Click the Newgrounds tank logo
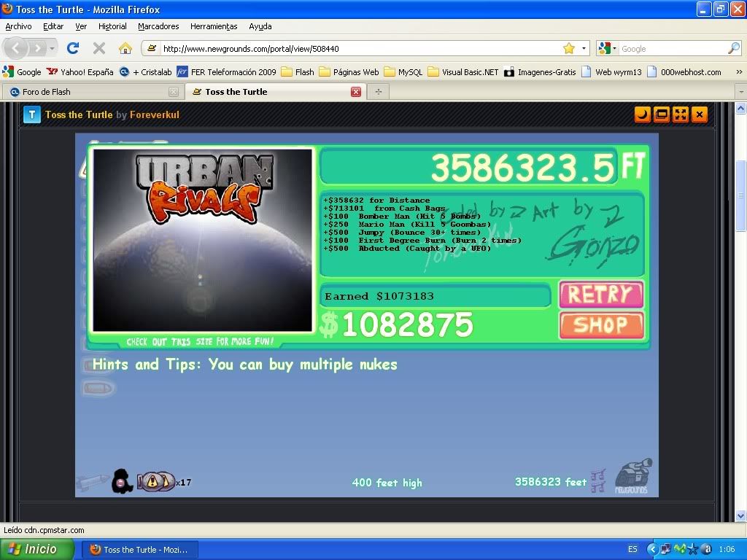Screen dimensions: 747x560 coord(632,475)
